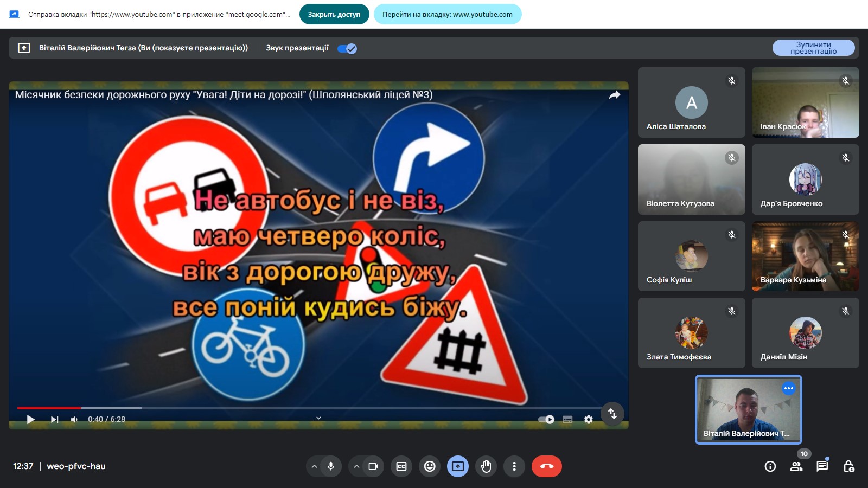Click the YouTube share arrow icon

614,95
